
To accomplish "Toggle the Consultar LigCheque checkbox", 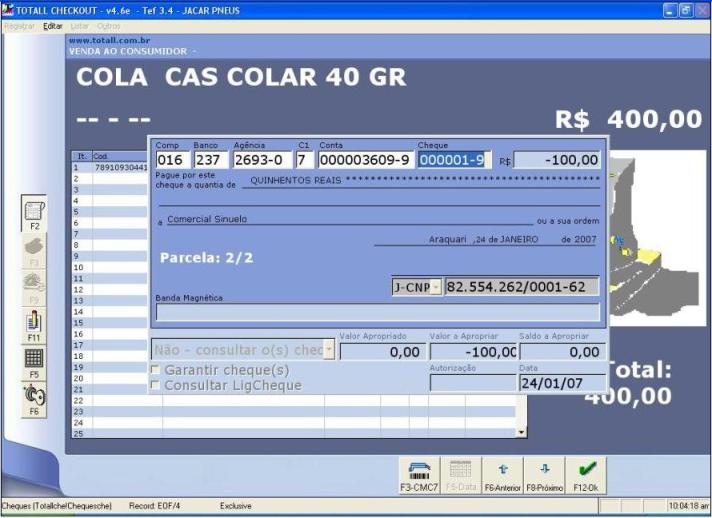I will (x=155, y=385).
